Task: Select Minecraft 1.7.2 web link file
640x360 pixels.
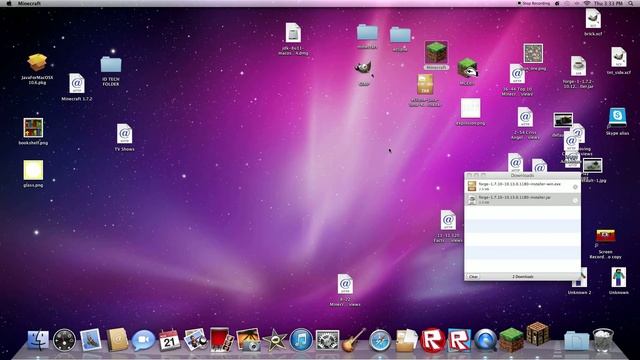Action: 77,84
